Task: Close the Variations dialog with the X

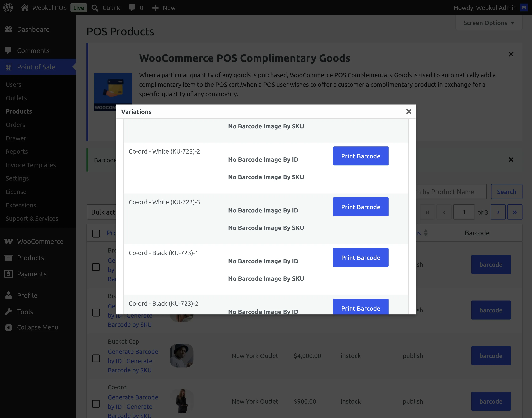Action: click(x=408, y=111)
